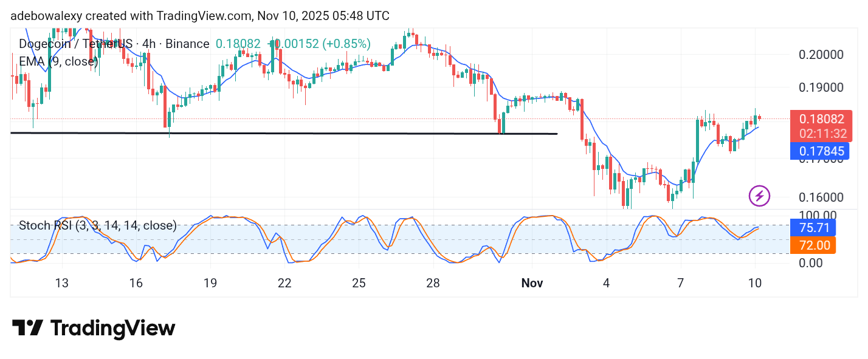This screenshot has height=359, width=868.
Task: Click the 10 date axis label
Action: pos(755,283)
